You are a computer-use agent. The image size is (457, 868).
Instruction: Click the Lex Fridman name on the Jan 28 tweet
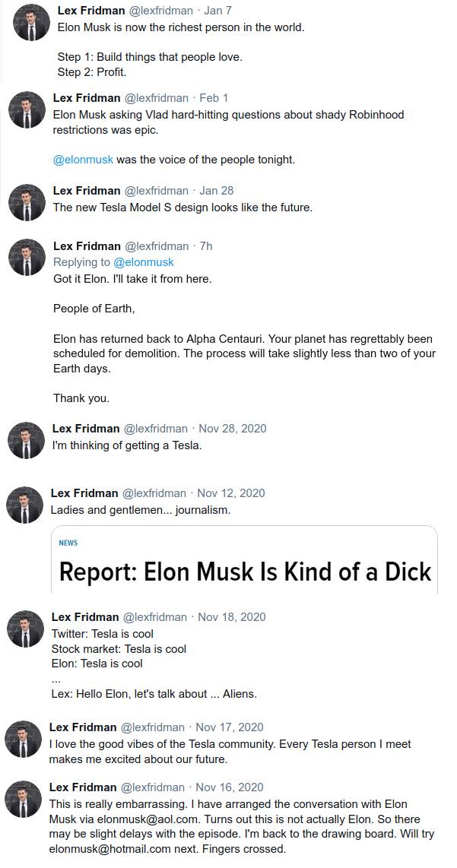coord(87,191)
